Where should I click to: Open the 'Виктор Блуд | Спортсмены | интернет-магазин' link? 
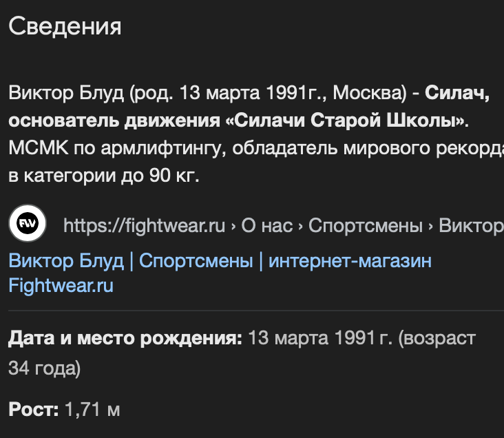pos(220,260)
